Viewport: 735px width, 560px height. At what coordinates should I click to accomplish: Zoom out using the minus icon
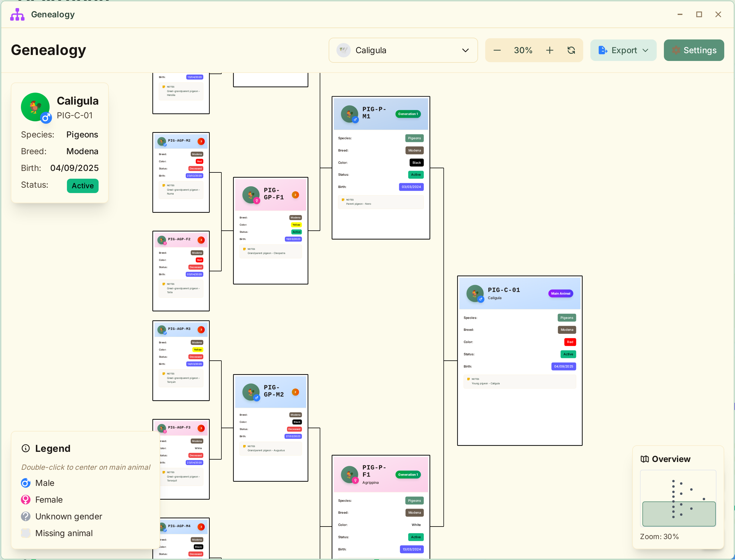pyautogui.click(x=497, y=50)
